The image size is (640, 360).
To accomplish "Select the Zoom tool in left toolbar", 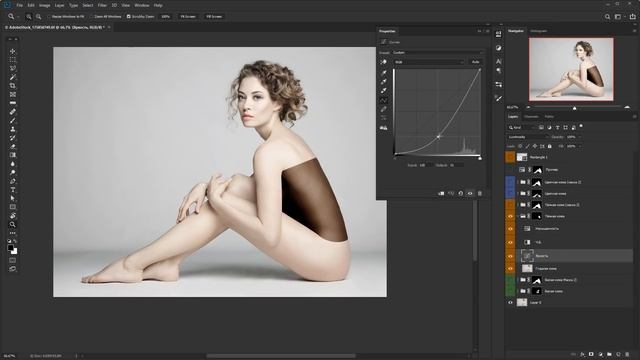I will tap(13, 224).
